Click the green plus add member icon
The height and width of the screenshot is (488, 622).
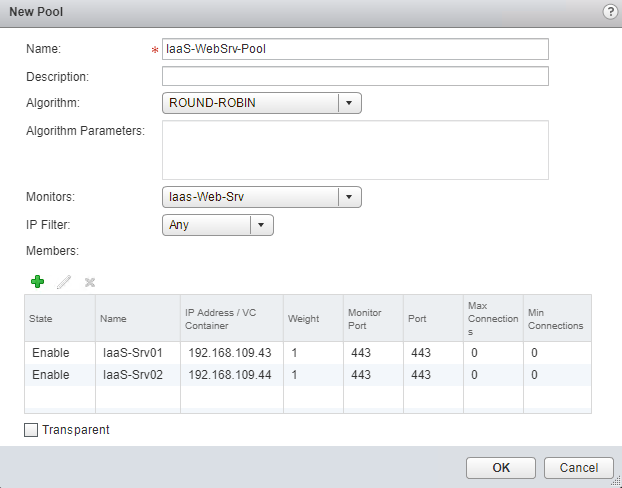point(37,283)
